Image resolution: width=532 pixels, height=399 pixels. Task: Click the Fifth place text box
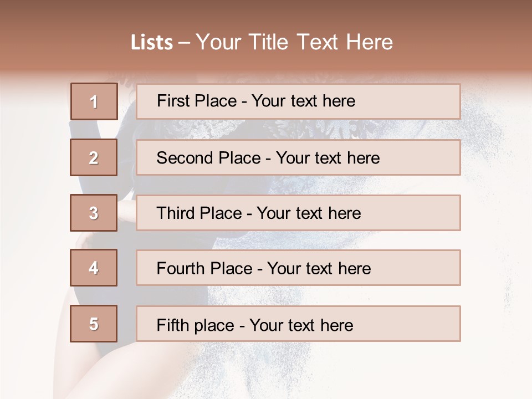(x=298, y=324)
